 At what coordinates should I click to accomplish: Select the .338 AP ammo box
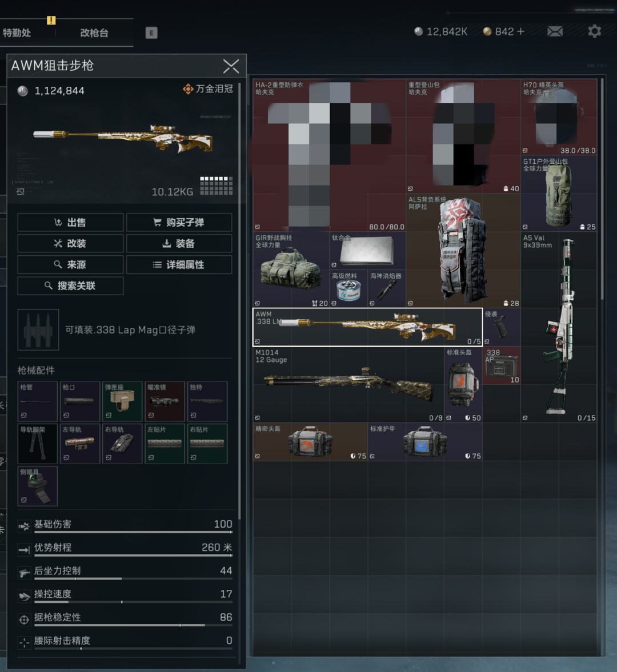[502, 365]
